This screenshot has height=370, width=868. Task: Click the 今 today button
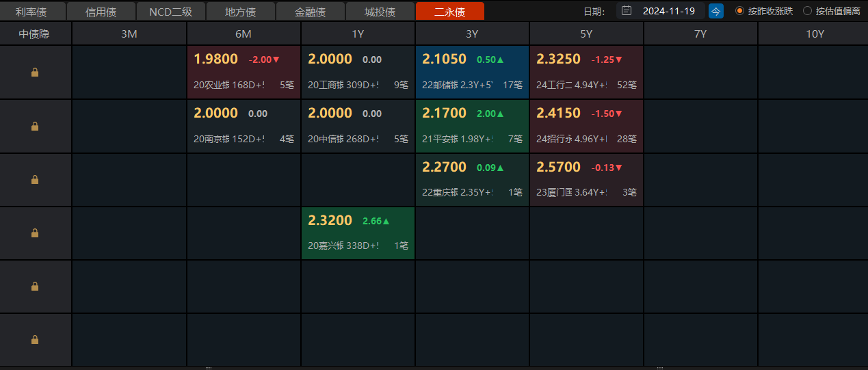pos(716,11)
